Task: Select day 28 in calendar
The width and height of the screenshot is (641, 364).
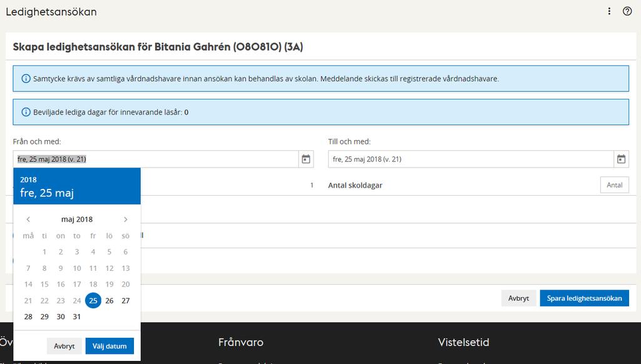Action: coord(28,316)
